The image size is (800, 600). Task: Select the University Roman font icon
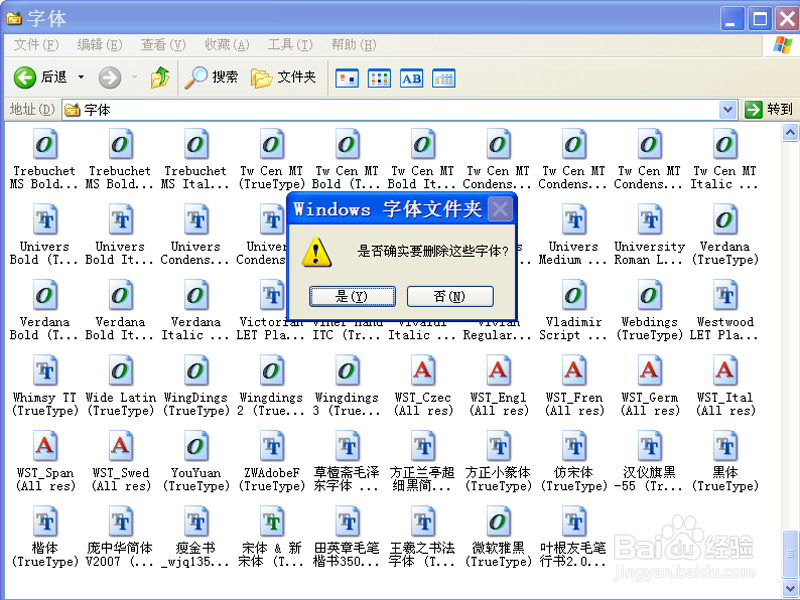(649, 220)
